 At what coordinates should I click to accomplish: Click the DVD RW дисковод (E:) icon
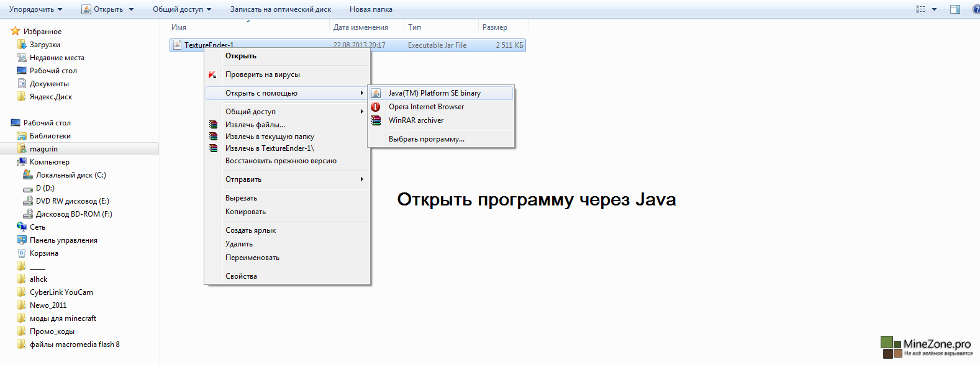click(28, 201)
